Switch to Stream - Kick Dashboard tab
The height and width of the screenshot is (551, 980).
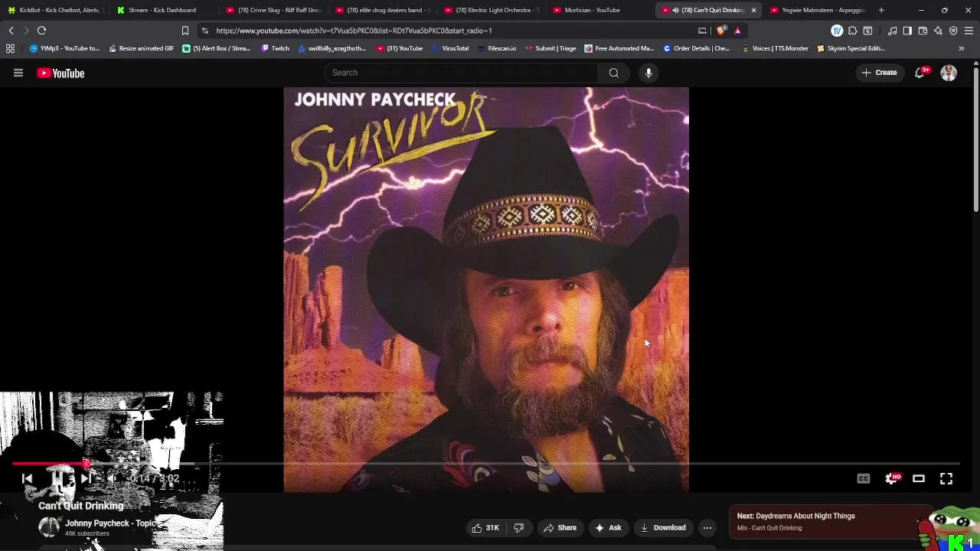[163, 10]
